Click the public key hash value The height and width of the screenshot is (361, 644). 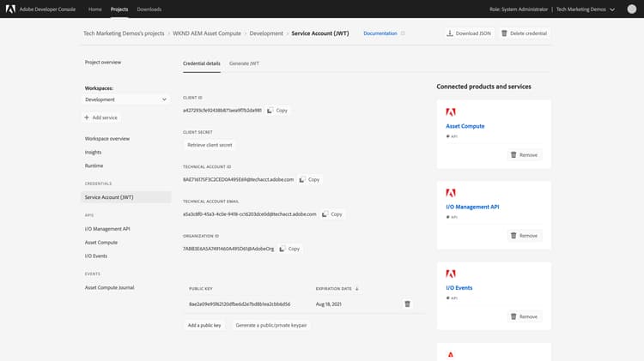(240, 304)
